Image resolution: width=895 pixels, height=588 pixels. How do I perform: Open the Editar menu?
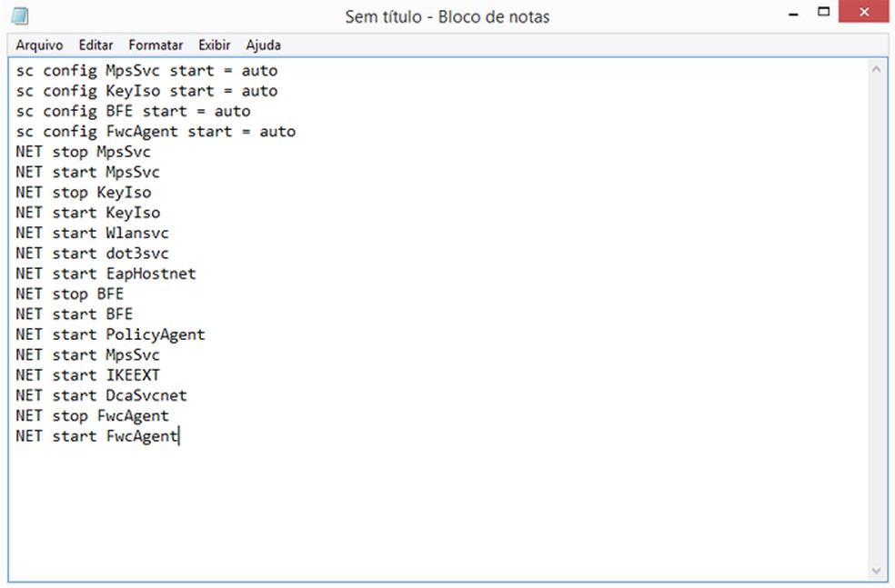(96, 45)
